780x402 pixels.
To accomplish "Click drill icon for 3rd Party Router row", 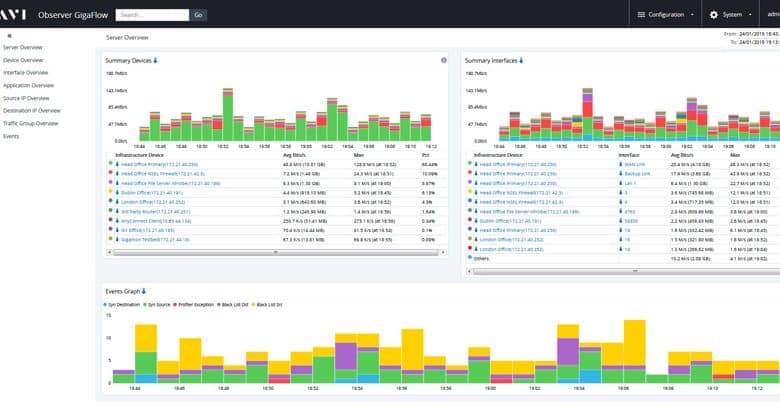I will 117,211.
